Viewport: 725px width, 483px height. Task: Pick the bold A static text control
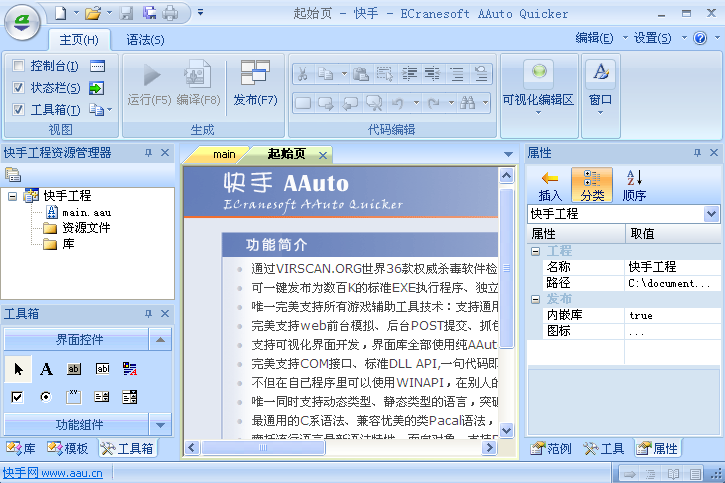click(x=46, y=369)
